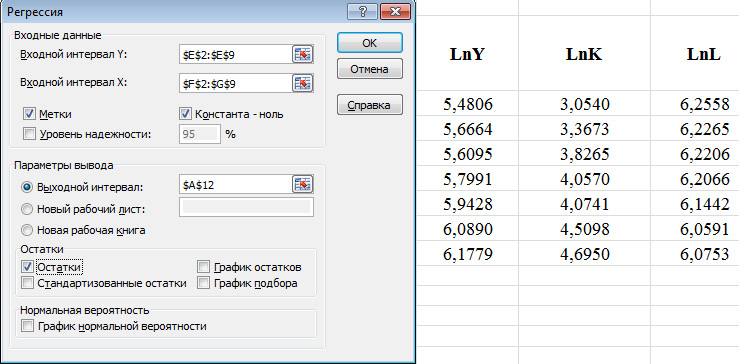
Task: Select Новый рабочий лист radio option
Action: coord(27,208)
